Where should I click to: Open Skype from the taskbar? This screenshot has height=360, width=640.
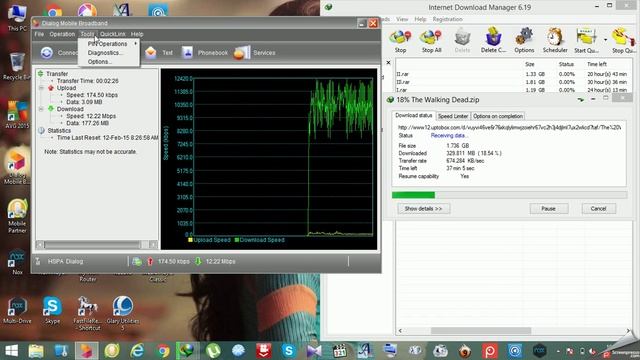(x=289, y=351)
